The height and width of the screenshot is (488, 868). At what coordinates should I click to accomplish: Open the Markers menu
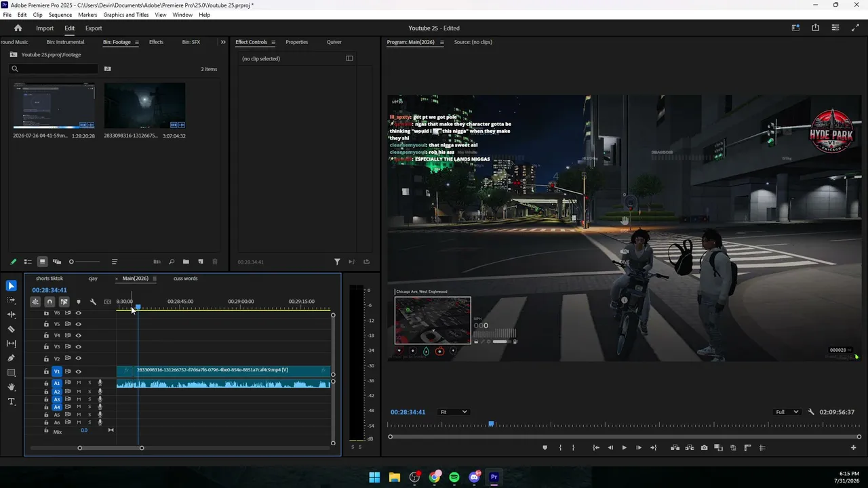tap(87, 15)
